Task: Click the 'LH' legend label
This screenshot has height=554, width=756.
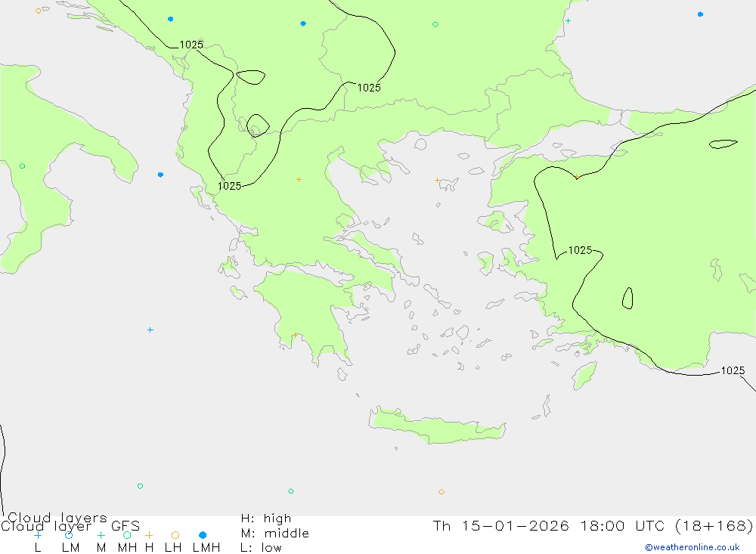Action: 173,548
